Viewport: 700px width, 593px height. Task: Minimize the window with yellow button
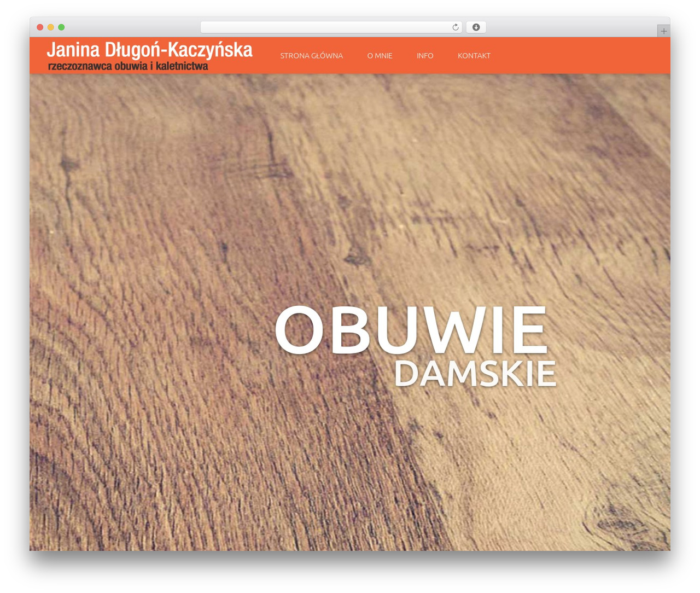[50, 27]
